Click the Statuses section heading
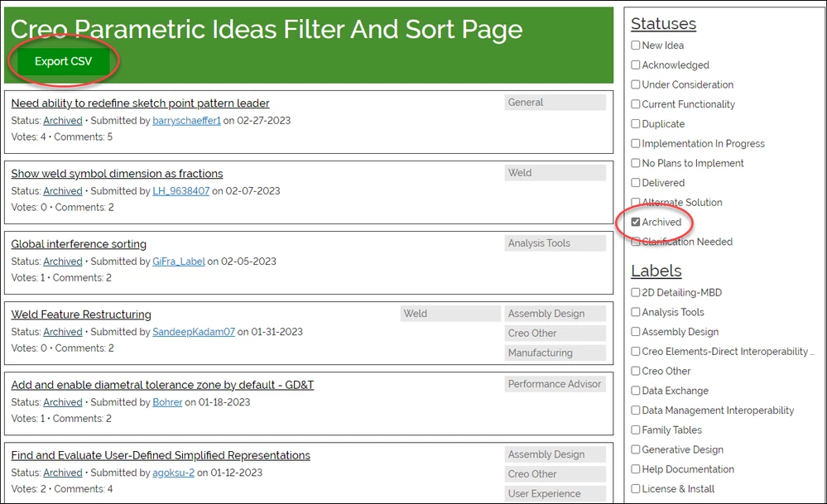827x504 pixels. (x=663, y=24)
